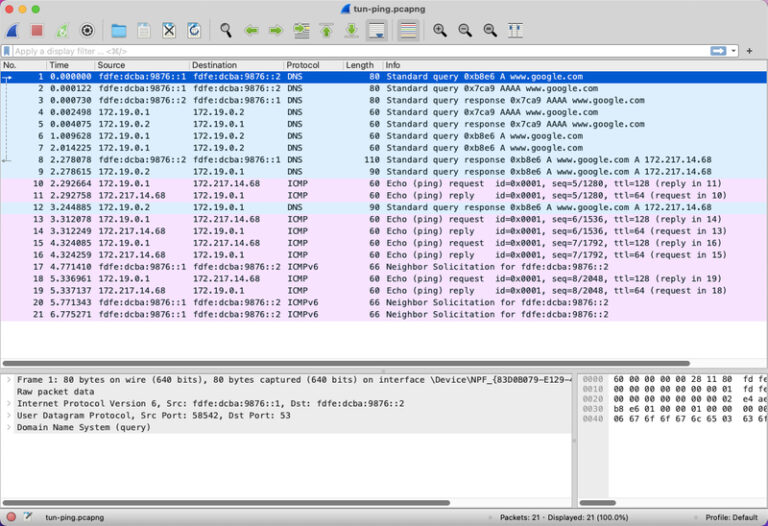Zoom in on packet list text
The image size is (768, 526).
440,31
